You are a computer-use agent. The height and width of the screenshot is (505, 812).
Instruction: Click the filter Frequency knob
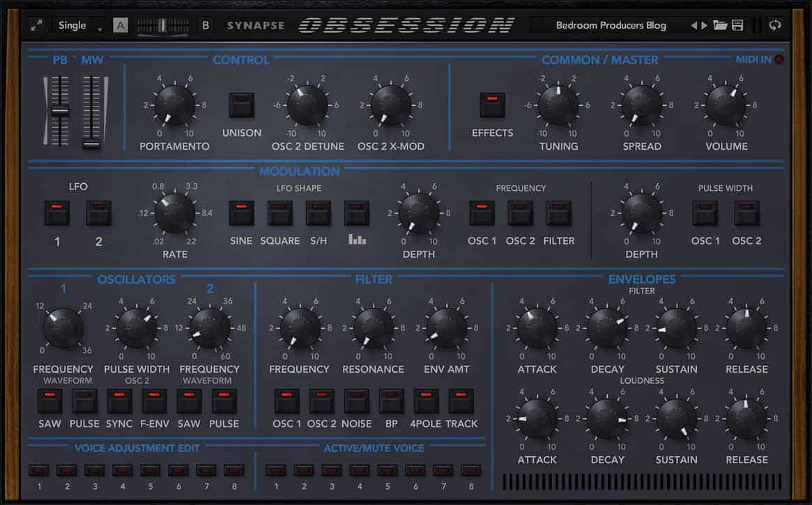[x=300, y=328]
